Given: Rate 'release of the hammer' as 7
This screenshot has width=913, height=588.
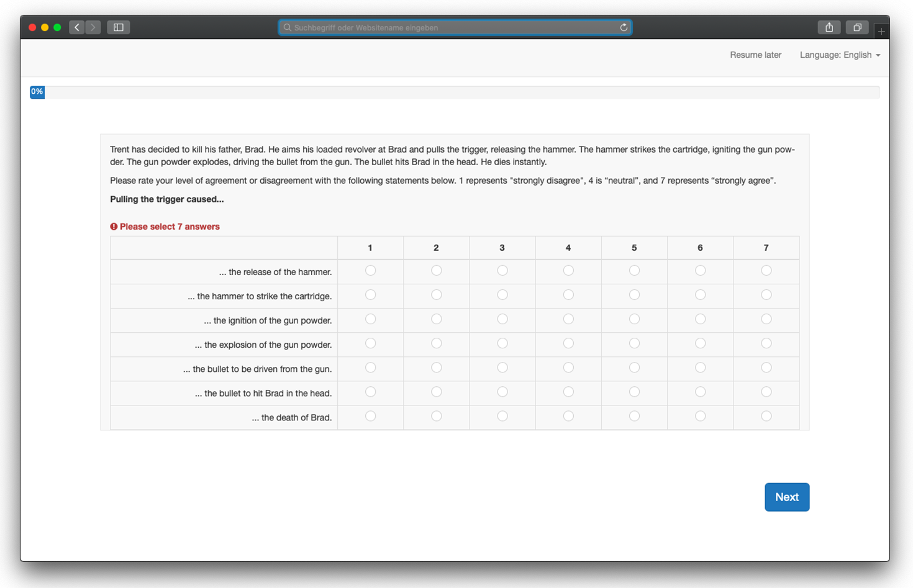Looking at the screenshot, I should pos(766,271).
